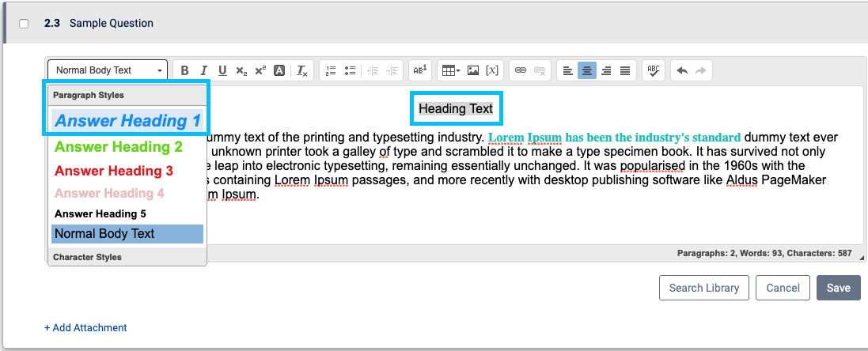This screenshot has height=351, width=868.
Task: Click the Sample Question title
Action: pos(112,23)
